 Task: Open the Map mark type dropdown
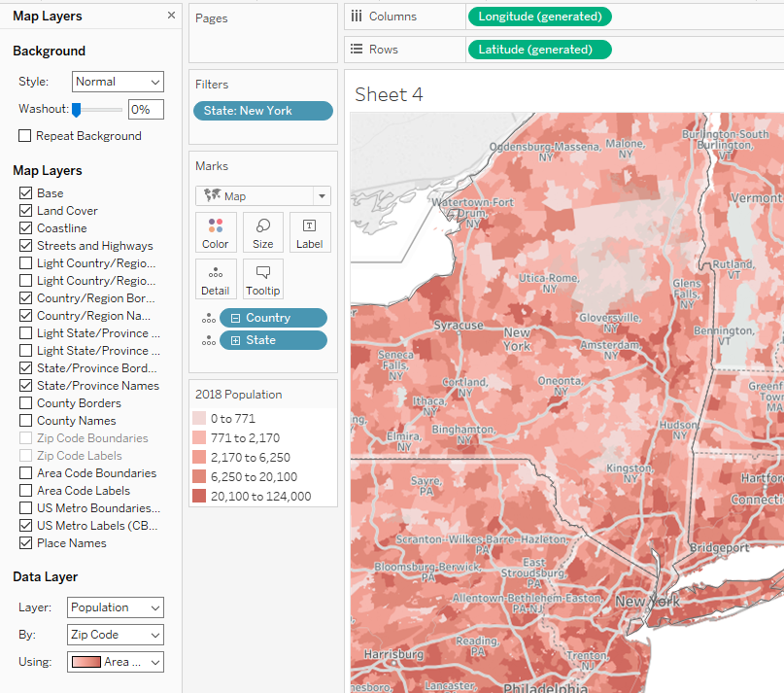click(263, 195)
